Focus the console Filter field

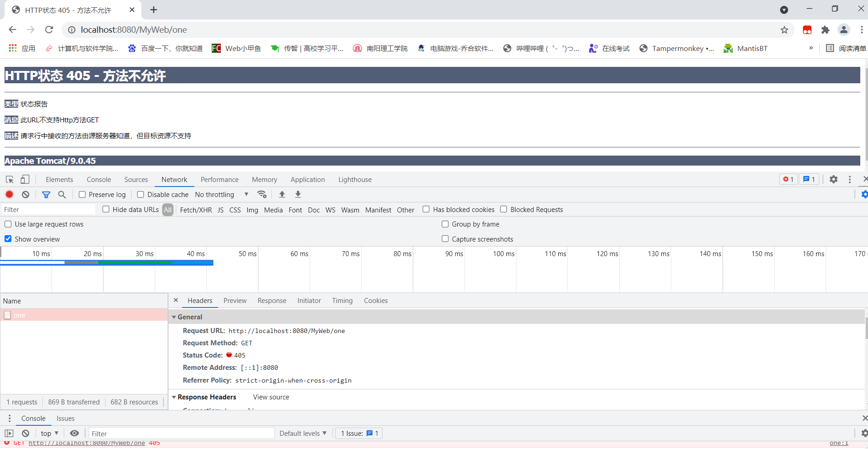(181, 434)
